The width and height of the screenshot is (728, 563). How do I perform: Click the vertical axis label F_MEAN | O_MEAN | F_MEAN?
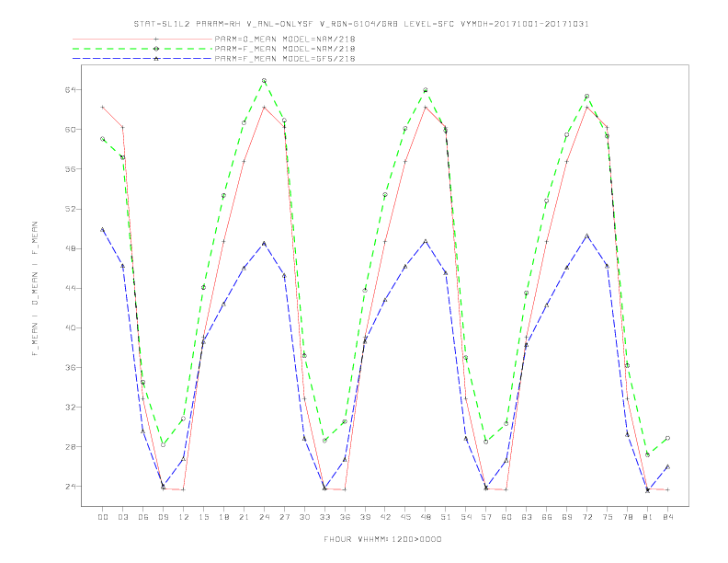35,289
